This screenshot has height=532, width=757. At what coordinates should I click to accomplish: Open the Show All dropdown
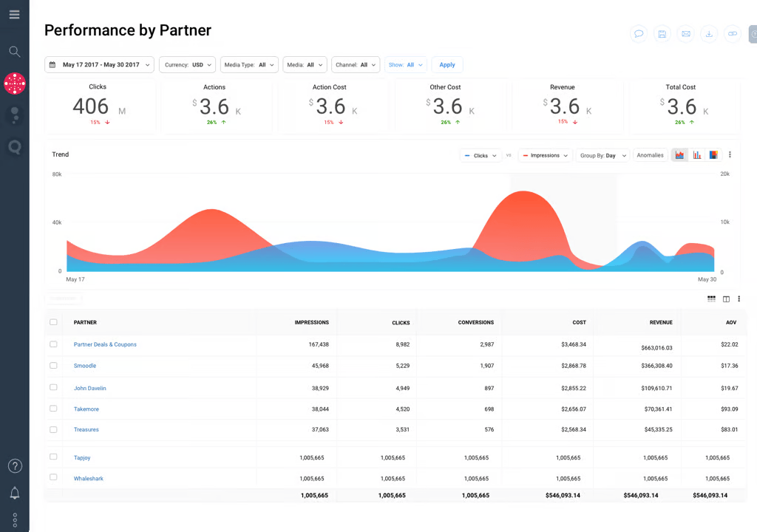pos(406,65)
